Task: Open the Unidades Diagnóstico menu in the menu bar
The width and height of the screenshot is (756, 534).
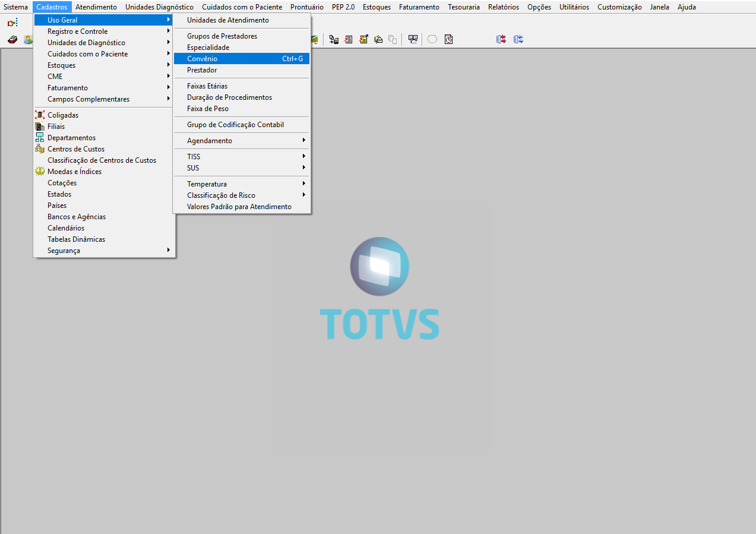Action: coord(159,7)
